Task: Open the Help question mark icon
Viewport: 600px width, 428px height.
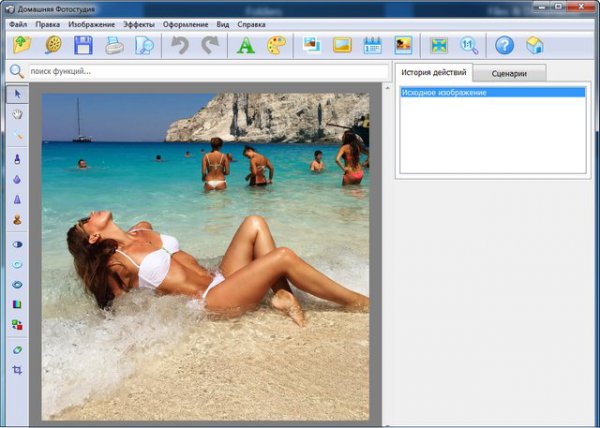Action: click(504, 45)
